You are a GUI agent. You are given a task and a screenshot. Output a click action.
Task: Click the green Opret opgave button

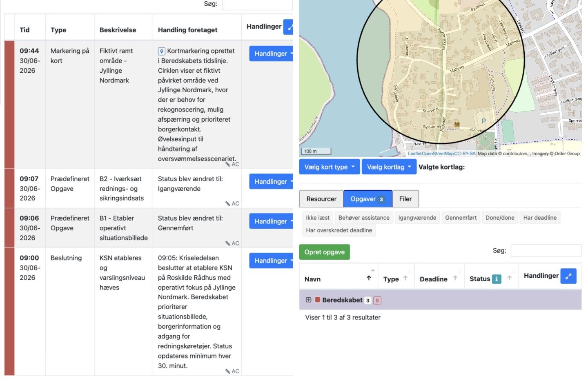tap(325, 252)
